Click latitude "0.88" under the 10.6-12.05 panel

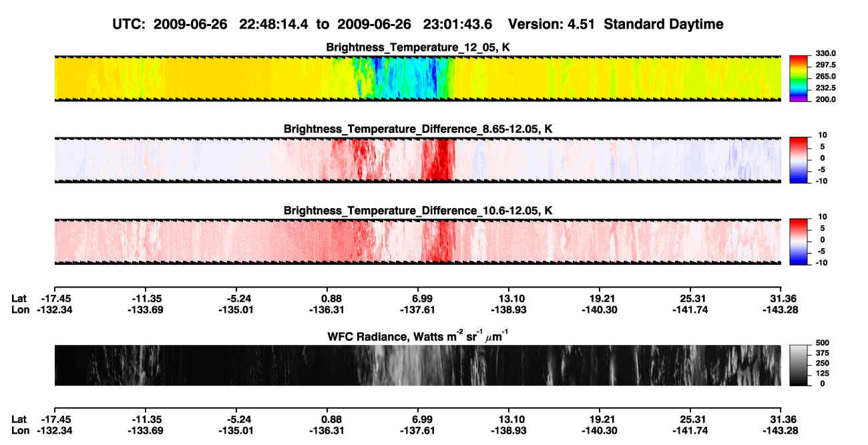[328, 298]
